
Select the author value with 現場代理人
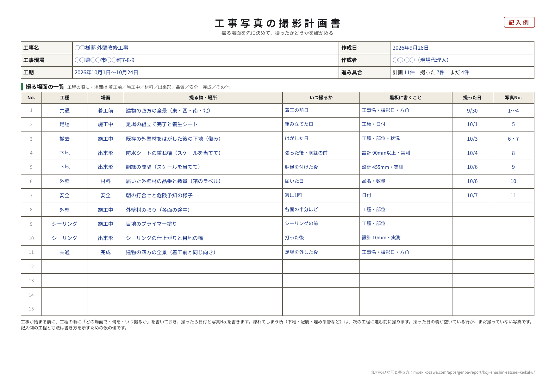point(421,60)
